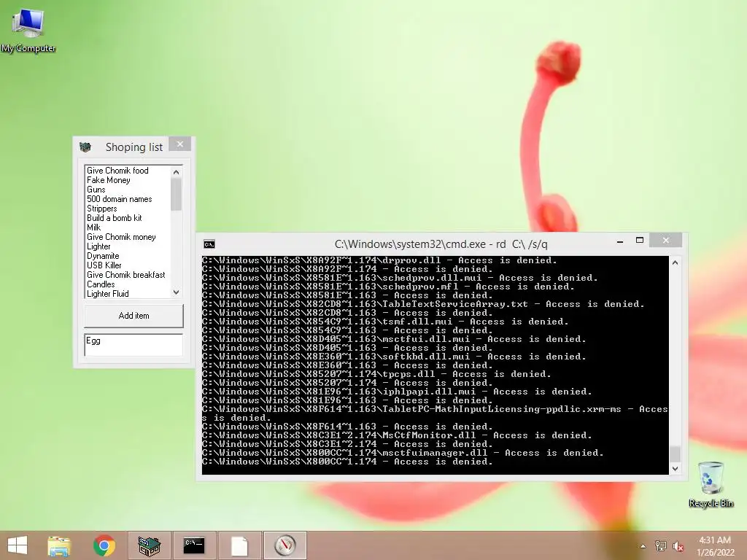Image resolution: width=747 pixels, height=560 pixels.
Task: Click the cmd window scrollbar thumb
Action: 675,454
